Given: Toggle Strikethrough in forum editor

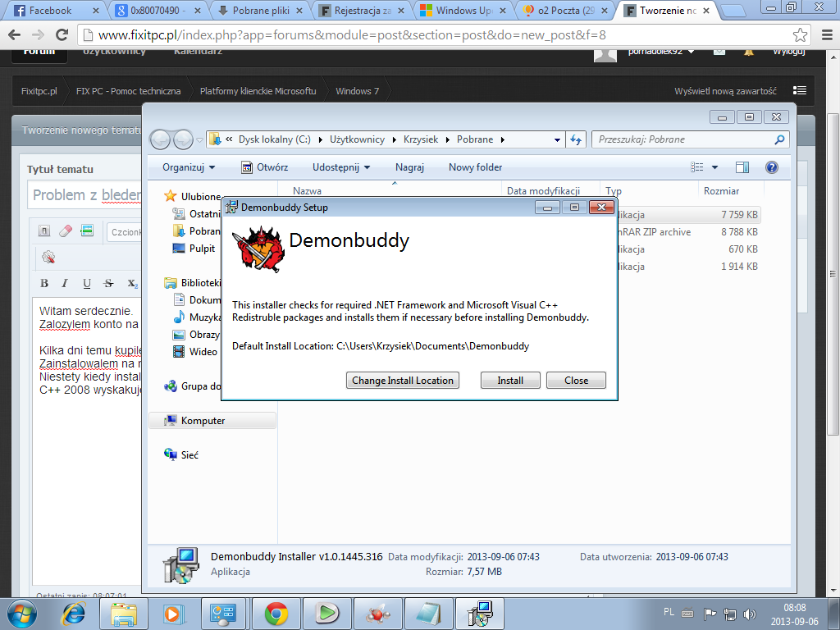Looking at the screenshot, I should click(109, 283).
